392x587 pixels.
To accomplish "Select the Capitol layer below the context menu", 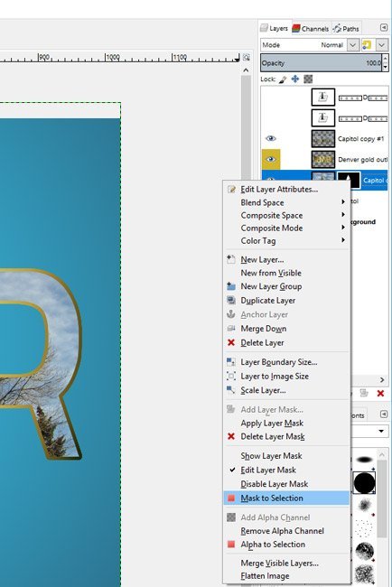I will tap(354, 201).
